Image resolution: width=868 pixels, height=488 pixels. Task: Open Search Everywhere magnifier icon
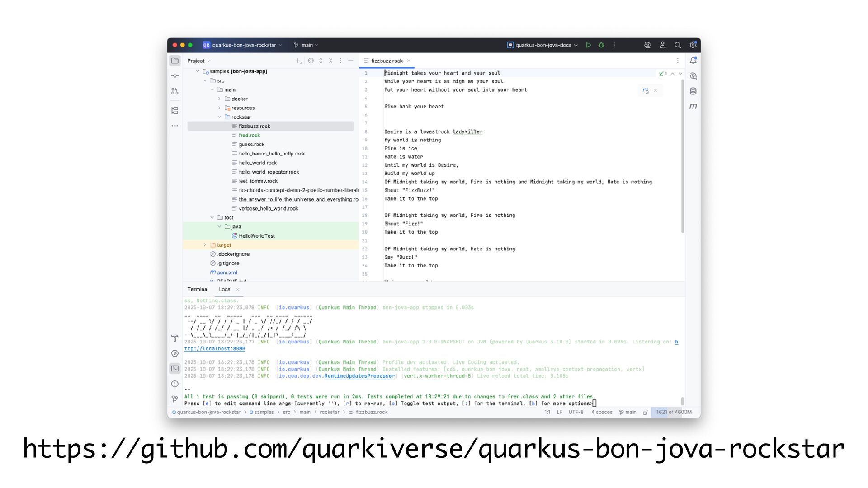pos(678,45)
